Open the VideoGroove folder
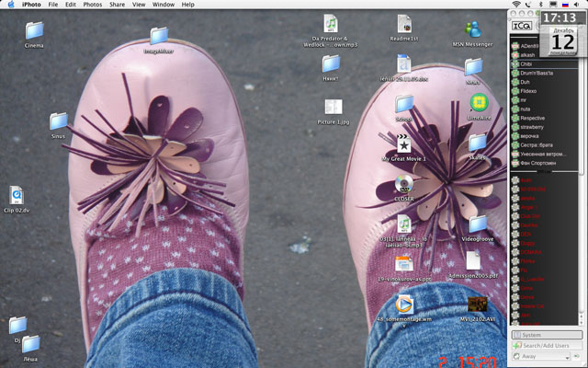This screenshot has width=588, height=368. pyautogui.click(x=477, y=224)
